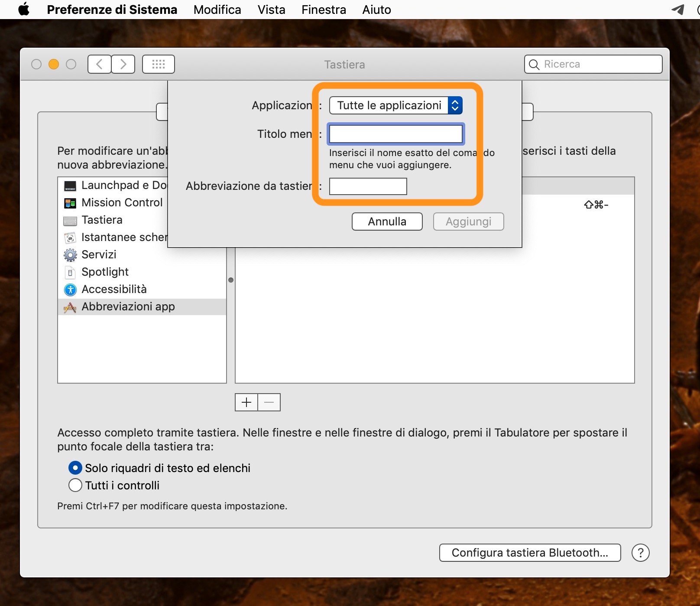The height and width of the screenshot is (606, 700).
Task: Select Abbreviazioni app in the list
Action: click(128, 307)
